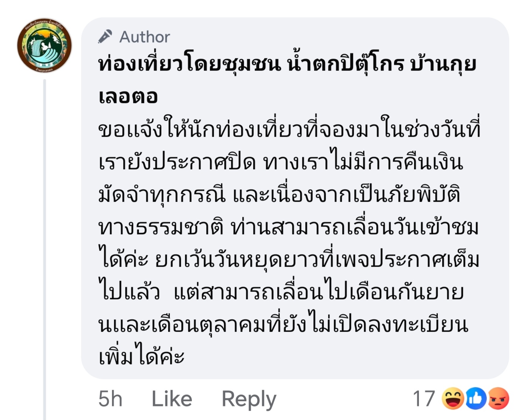This screenshot has width=526, height=420.
Task: Click the Author pen badge icon
Action: pyautogui.click(x=105, y=37)
